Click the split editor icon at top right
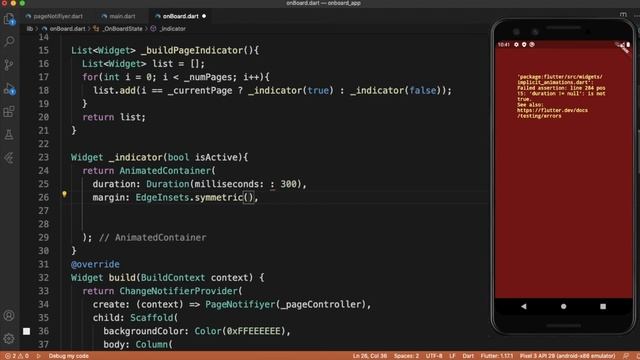640x360 pixels. (x=623, y=16)
